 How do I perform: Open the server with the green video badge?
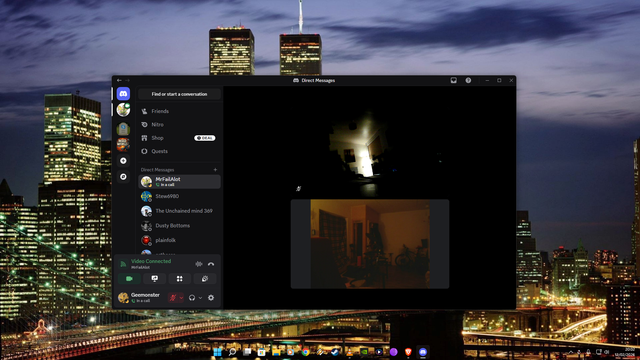coord(123,110)
